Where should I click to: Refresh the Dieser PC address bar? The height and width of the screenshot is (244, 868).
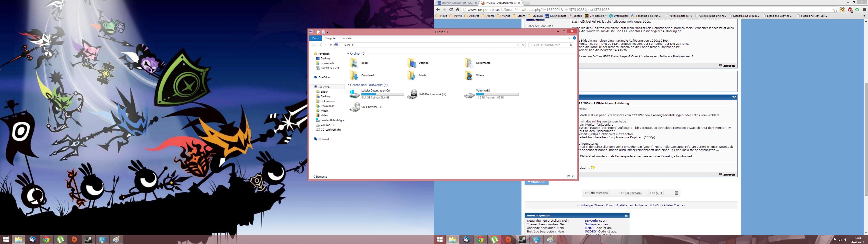point(523,45)
